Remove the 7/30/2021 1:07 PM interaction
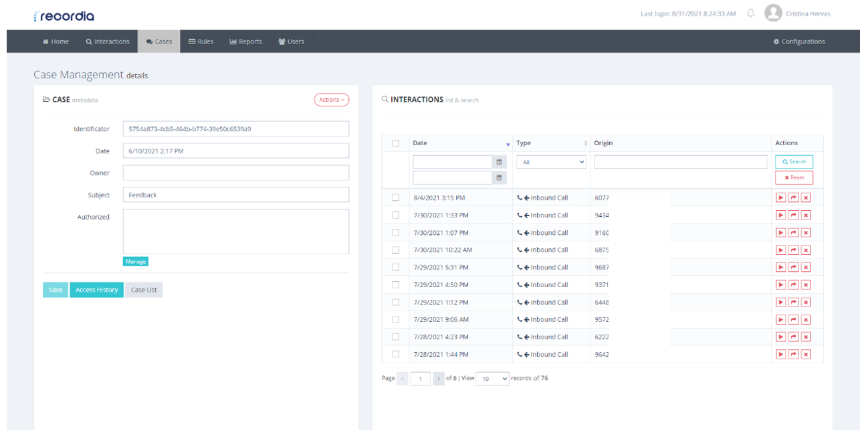The width and height of the screenshot is (868, 437). coord(806,233)
